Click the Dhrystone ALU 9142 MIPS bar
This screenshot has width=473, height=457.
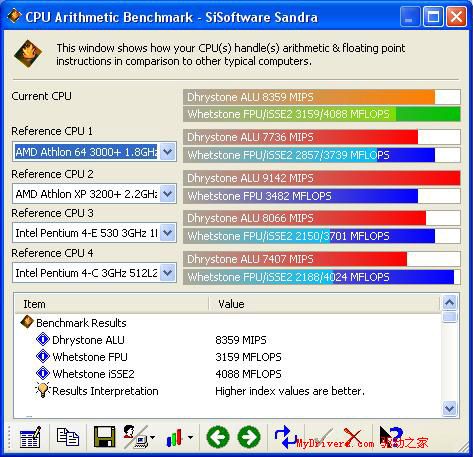coord(322,178)
